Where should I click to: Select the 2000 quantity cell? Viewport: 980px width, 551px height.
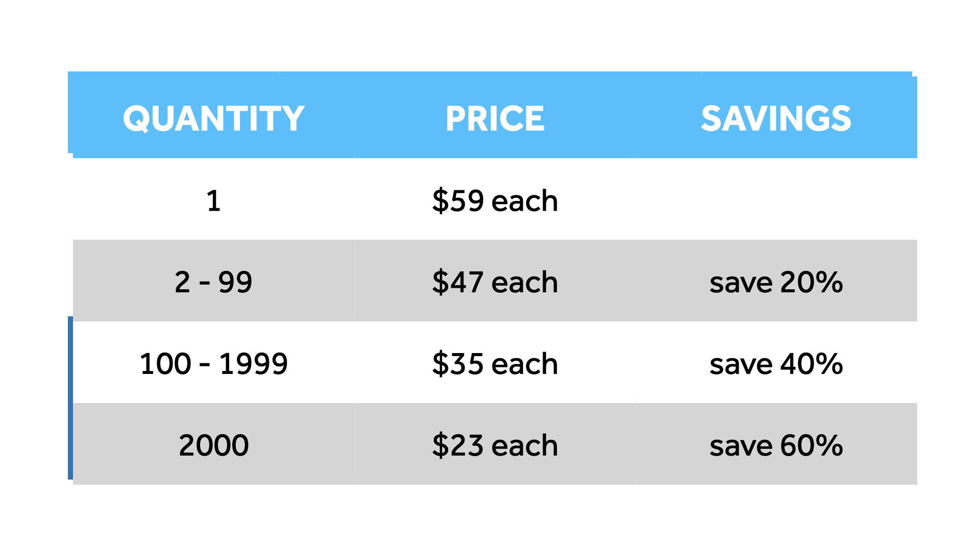point(213,445)
